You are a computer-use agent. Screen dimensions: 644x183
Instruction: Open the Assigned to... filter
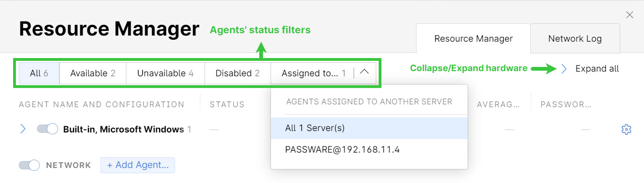tap(313, 73)
